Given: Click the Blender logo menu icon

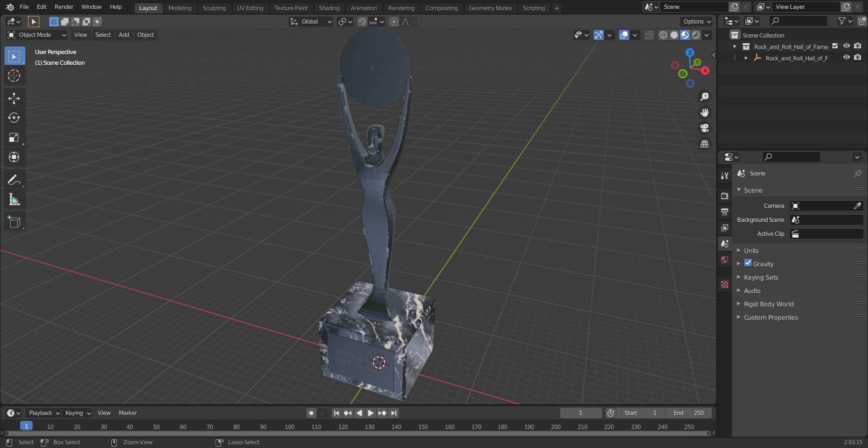Looking at the screenshot, I should click(10, 7).
